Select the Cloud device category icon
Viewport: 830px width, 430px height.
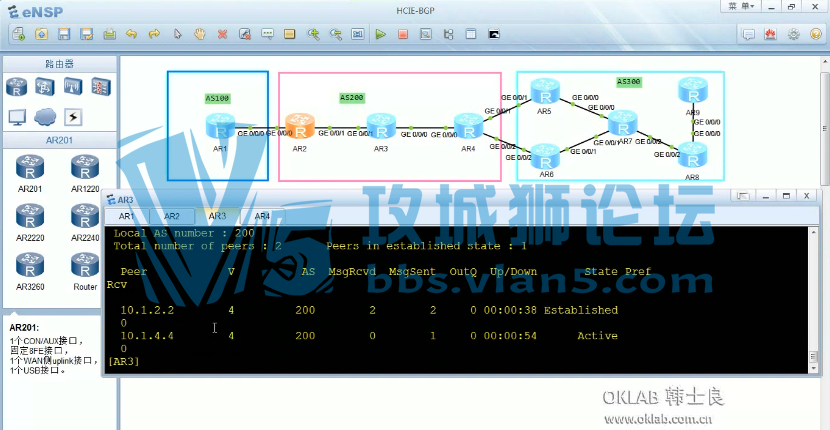(x=44, y=117)
